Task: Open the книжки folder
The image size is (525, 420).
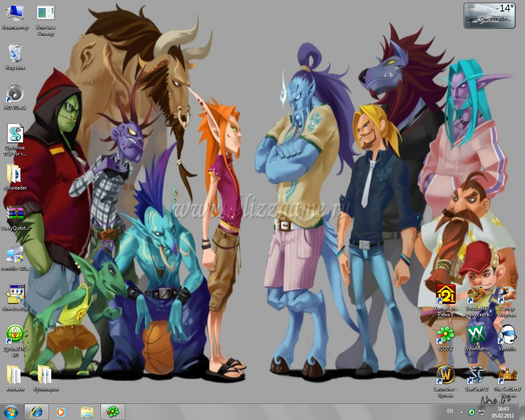Action: [x=15, y=378]
